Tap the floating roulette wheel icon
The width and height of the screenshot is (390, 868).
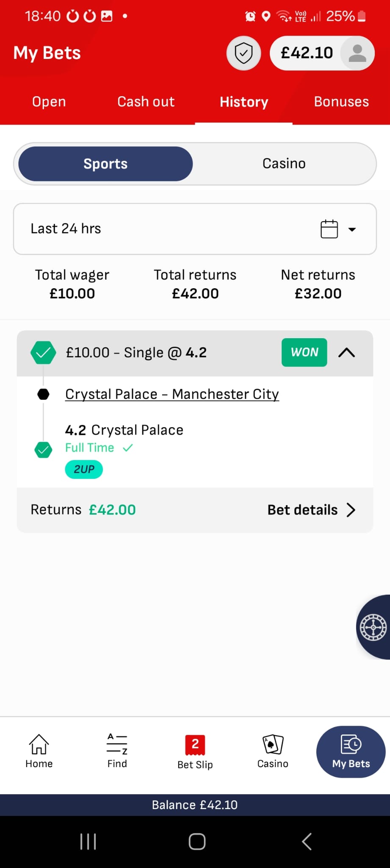(373, 627)
